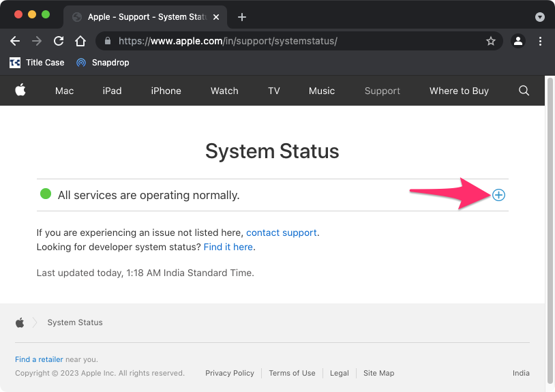This screenshot has width=555, height=392.
Task: Open the TV menu item
Action: point(273,91)
